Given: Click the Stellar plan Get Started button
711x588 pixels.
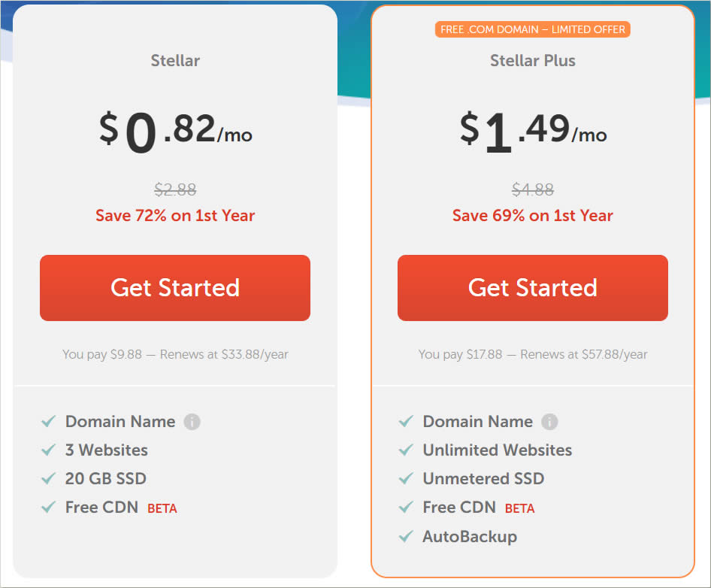Looking at the screenshot, I should (175, 288).
